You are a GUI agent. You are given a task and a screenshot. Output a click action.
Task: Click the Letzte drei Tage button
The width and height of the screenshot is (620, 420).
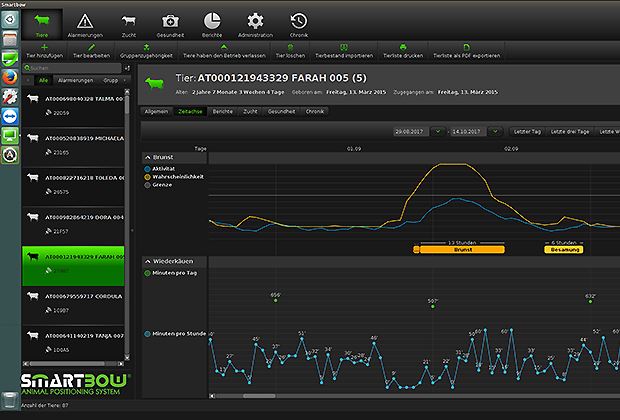[570, 132]
